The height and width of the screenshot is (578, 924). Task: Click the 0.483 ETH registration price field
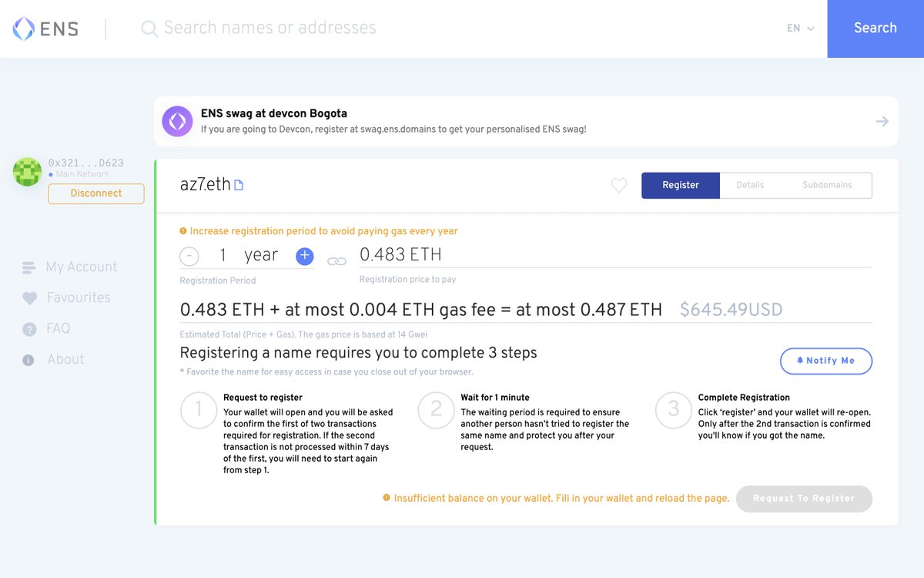615,255
